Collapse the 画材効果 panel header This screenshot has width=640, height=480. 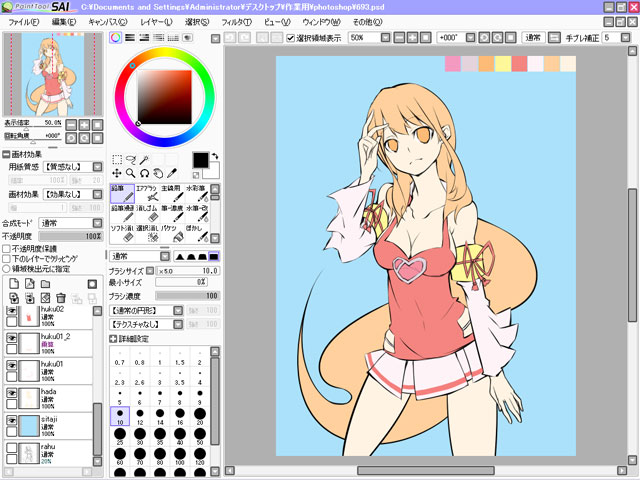(6, 154)
